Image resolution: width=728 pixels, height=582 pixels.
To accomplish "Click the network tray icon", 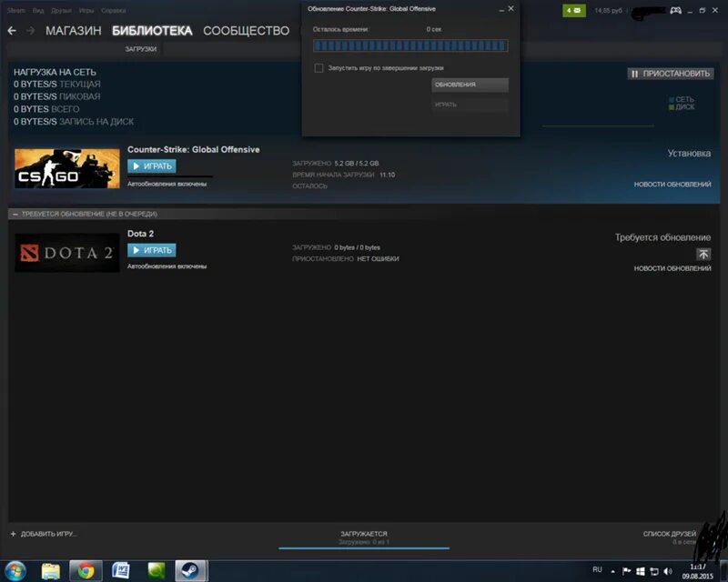I will tap(654, 571).
